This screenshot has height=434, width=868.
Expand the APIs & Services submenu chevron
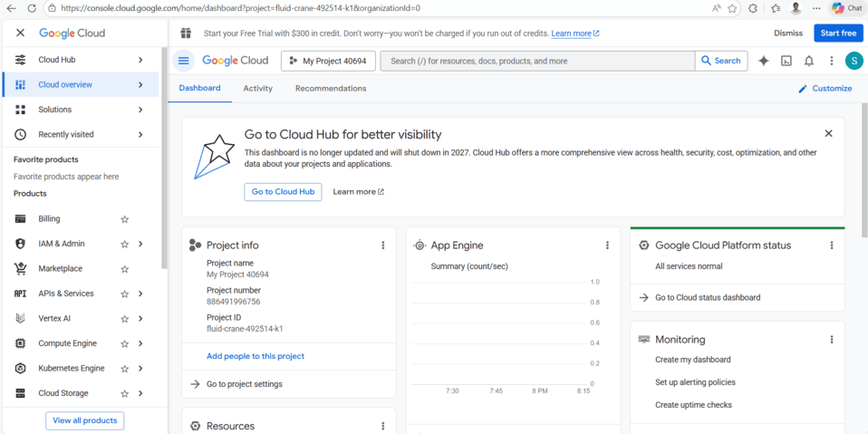tap(140, 294)
